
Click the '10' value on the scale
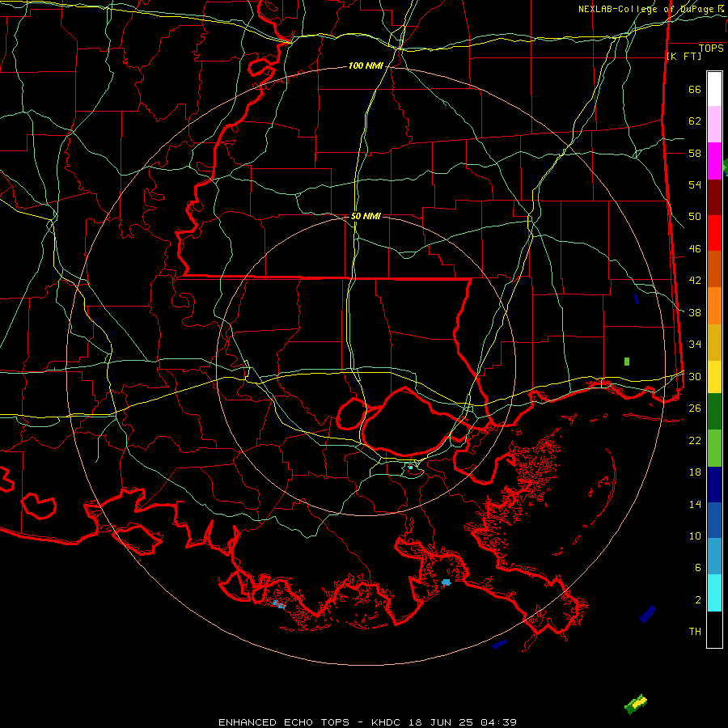coord(695,535)
